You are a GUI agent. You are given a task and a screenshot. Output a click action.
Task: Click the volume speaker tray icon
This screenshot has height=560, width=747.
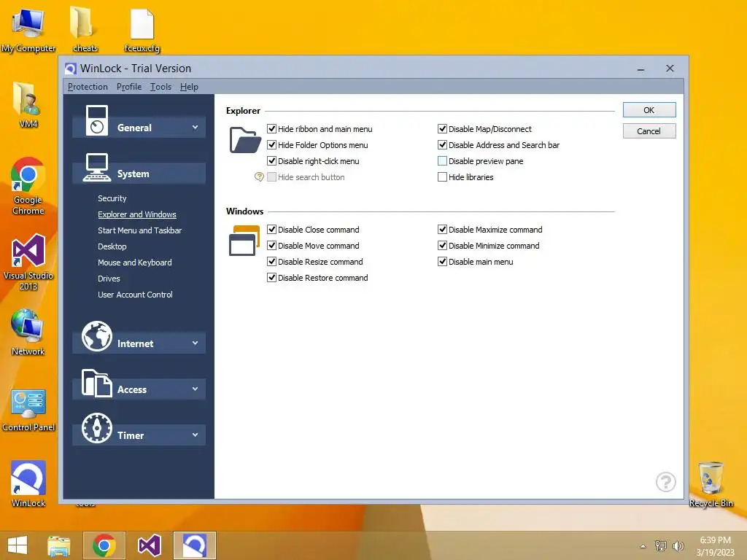click(678, 546)
